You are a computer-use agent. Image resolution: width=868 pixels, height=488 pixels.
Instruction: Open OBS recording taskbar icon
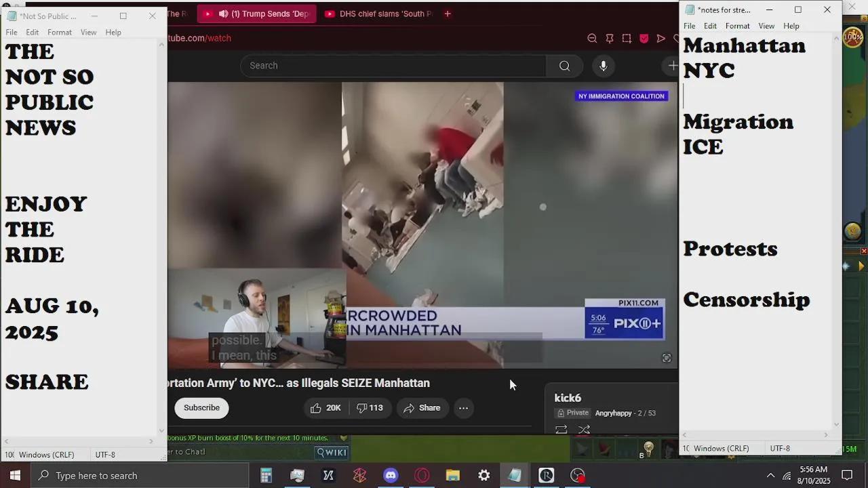pyautogui.click(x=577, y=476)
